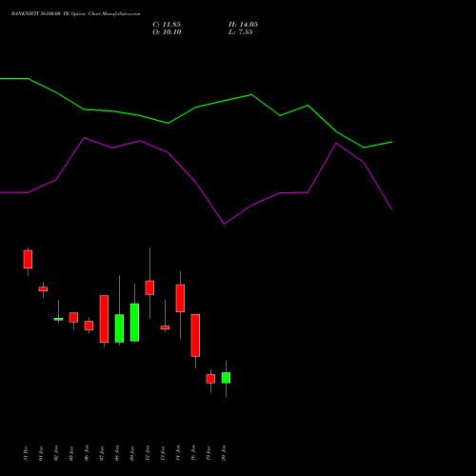Click the '01 Jan' date axis label

(x=41, y=453)
